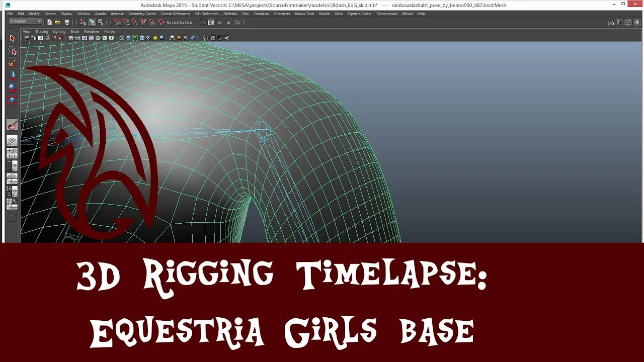Open the Animation menu set dropdown
Image resolution: width=644 pixels, height=362 pixels.
[25, 22]
